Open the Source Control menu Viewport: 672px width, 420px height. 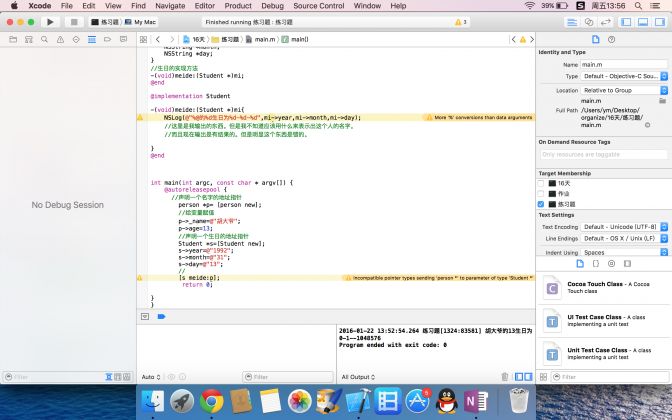(x=318, y=6)
